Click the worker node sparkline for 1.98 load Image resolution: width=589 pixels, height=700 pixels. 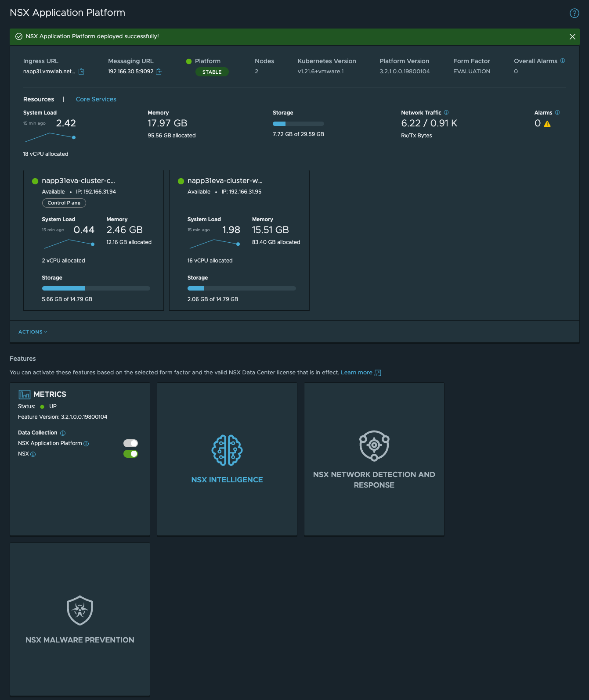click(214, 243)
